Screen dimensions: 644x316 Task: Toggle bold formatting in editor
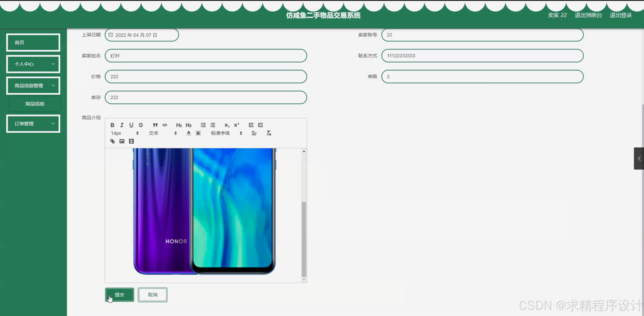tap(112, 125)
